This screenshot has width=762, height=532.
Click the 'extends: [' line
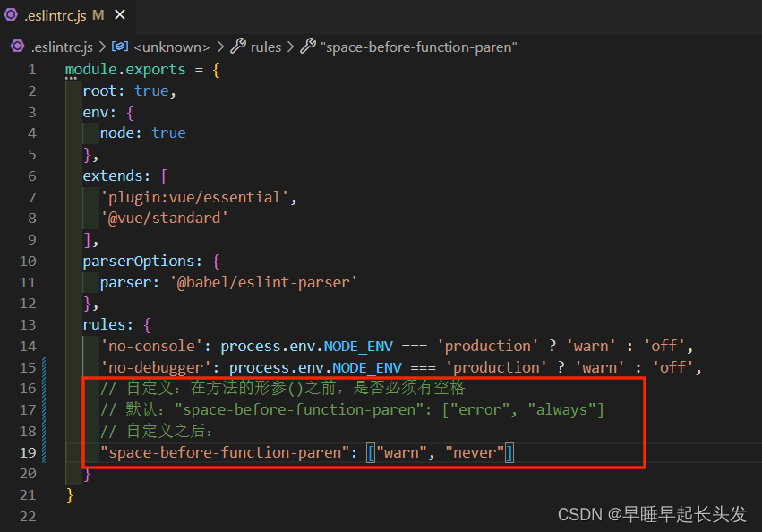pyautogui.click(x=125, y=176)
